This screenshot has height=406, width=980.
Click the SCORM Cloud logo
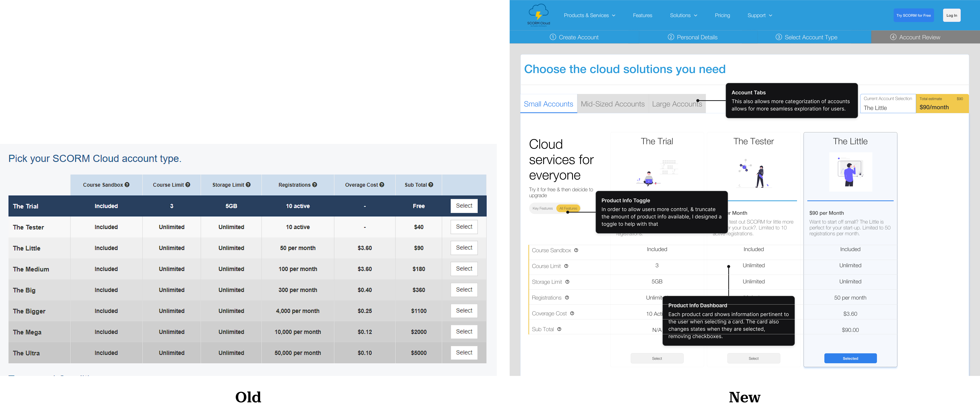(538, 15)
